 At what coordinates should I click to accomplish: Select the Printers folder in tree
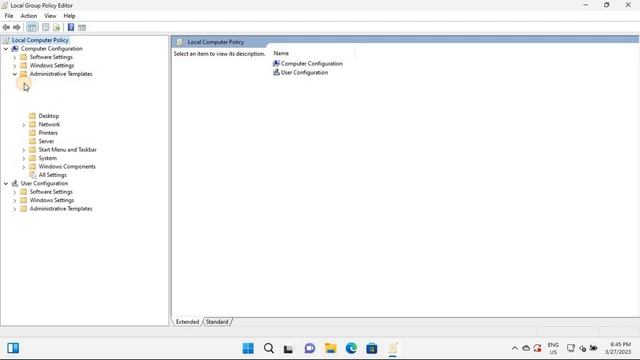tap(48, 133)
